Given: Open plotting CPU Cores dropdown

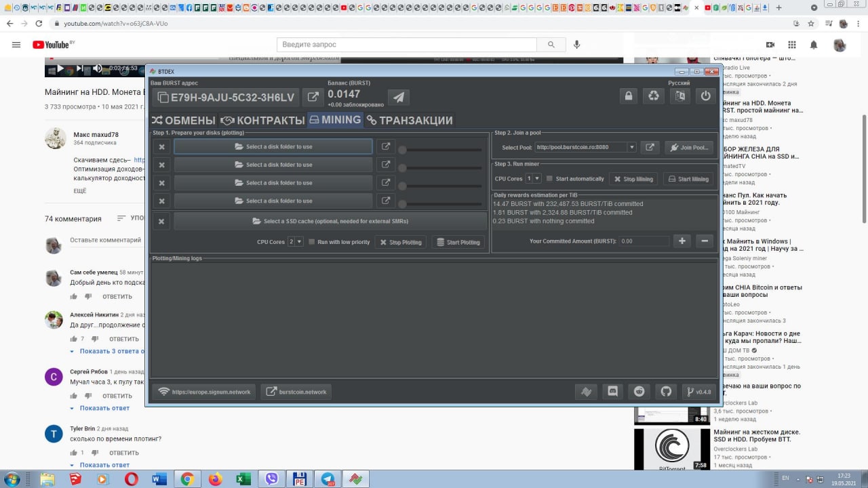Looking at the screenshot, I should click(x=296, y=241).
